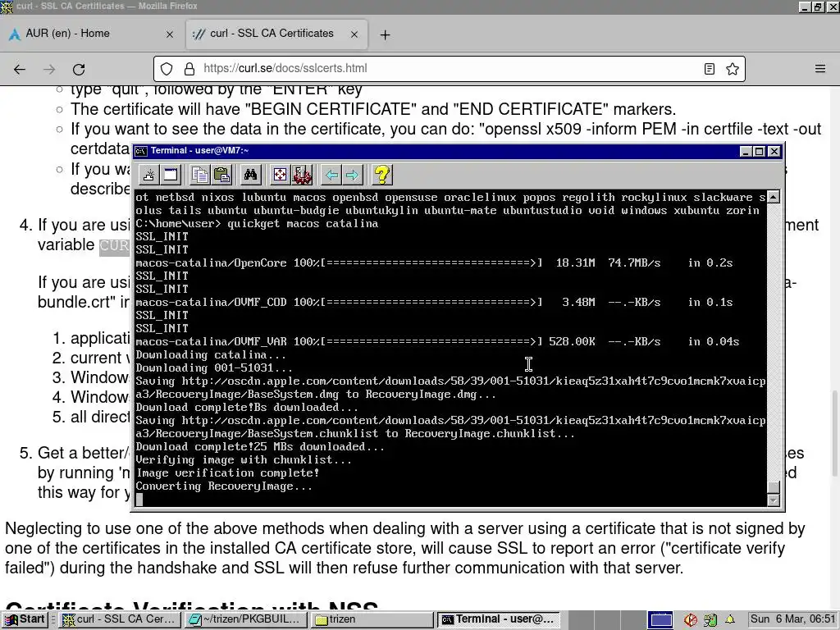Open a new terminal tab
This screenshot has width=840, height=630.
click(149, 175)
